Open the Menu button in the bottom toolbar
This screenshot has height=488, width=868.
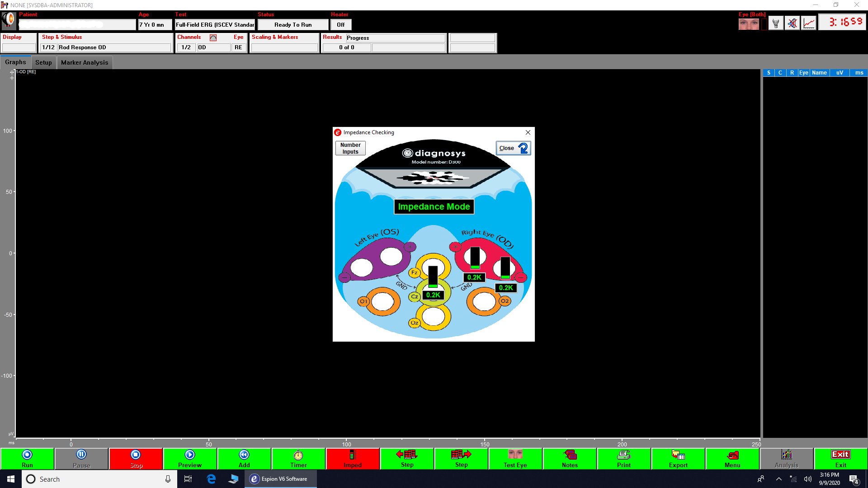[732, 459]
